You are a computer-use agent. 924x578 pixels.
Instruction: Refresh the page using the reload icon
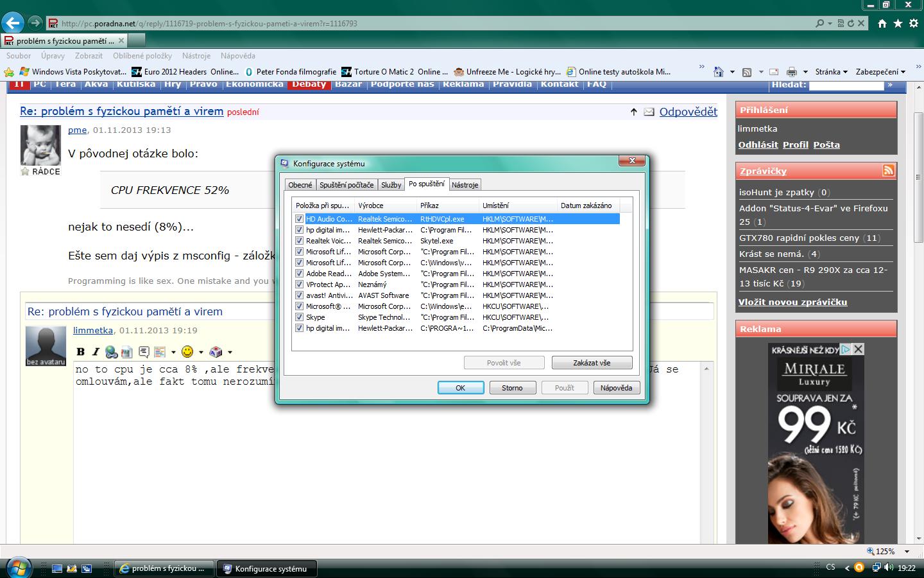tap(850, 23)
